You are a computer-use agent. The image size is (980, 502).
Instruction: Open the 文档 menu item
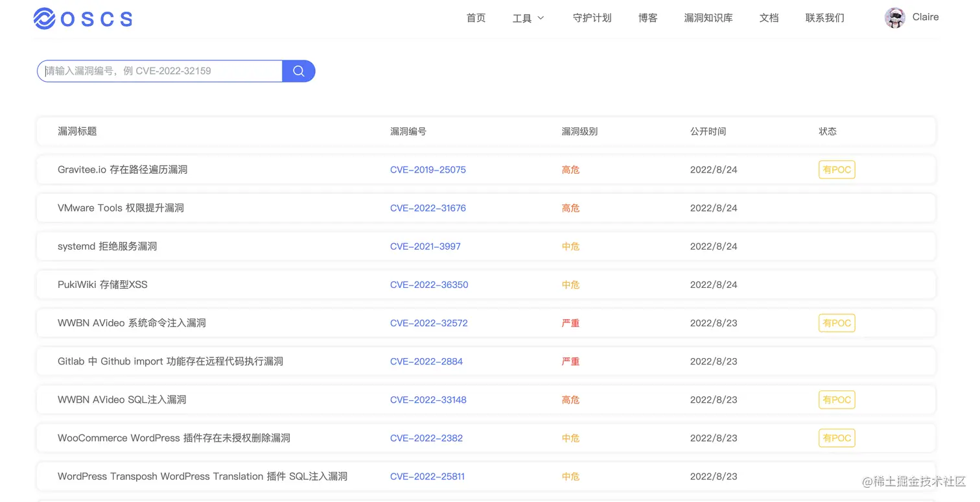tap(769, 18)
